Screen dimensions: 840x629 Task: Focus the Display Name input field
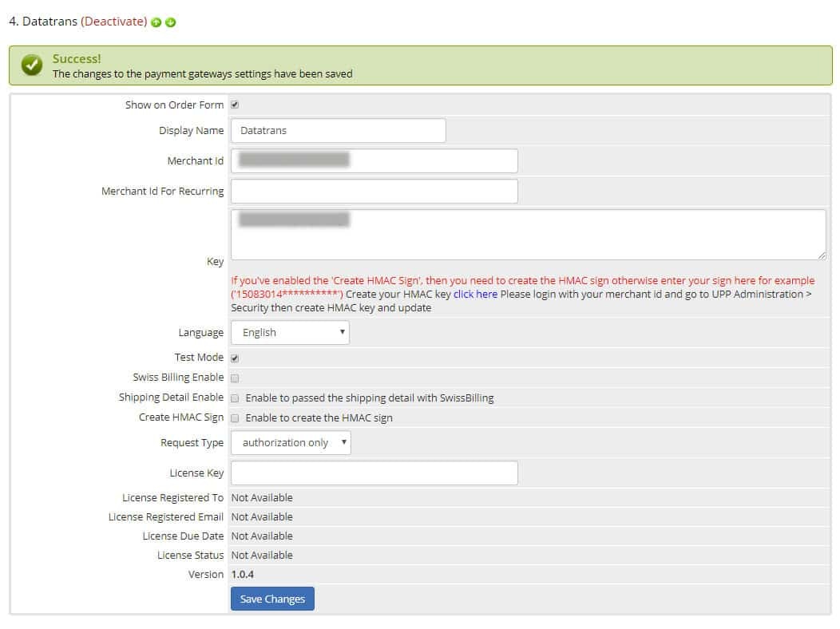[x=338, y=131]
